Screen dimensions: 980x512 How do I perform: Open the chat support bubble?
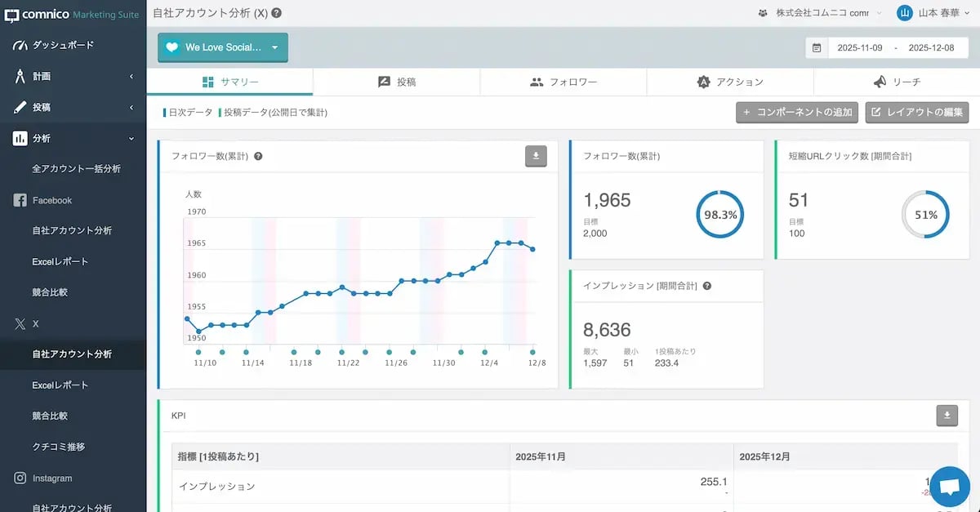click(x=949, y=487)
